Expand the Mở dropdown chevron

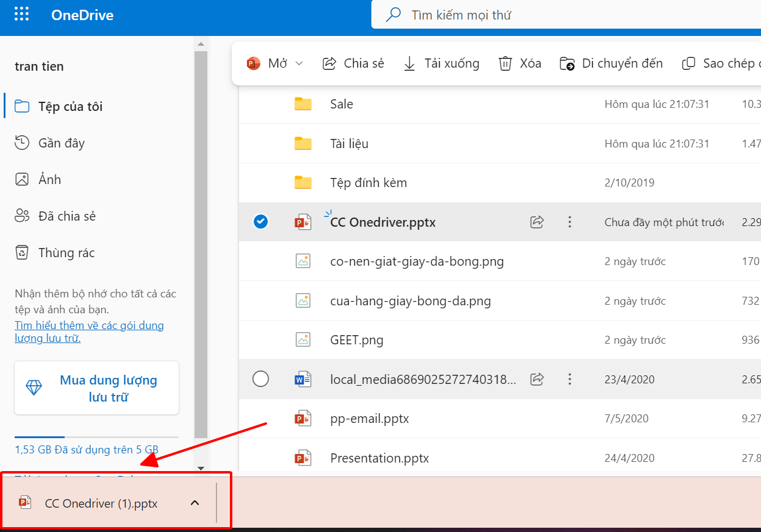299,63
